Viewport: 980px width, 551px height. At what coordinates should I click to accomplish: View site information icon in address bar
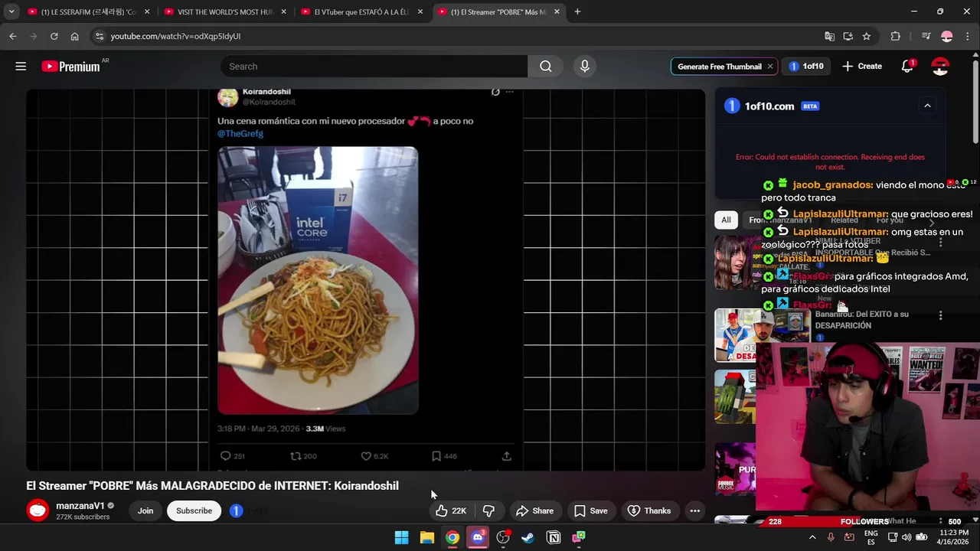pos(99,36)
